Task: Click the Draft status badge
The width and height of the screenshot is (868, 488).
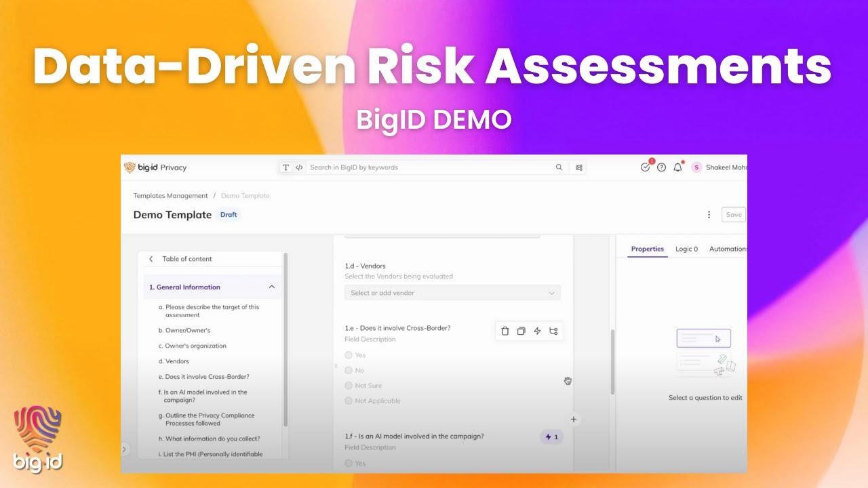Action: coord(229,215)
